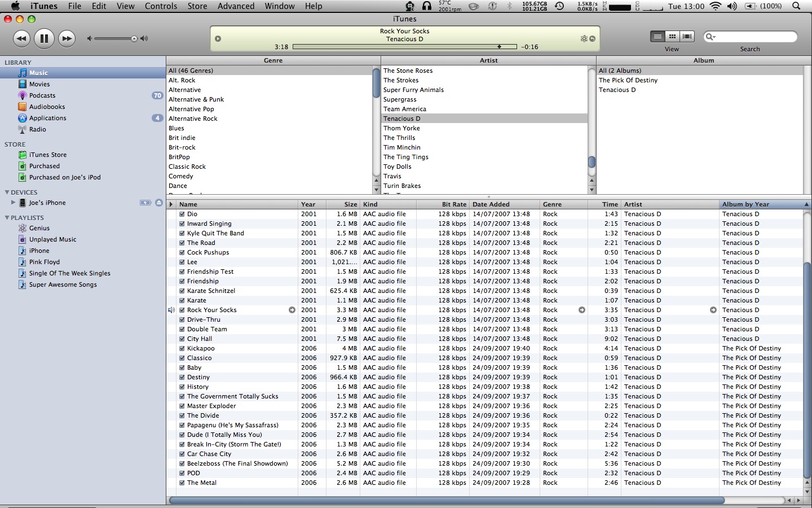The width and height of the screenshot is (812, 508).
Task: Collapse the PLAYLISTS section
Action: click(x=7, y=218)
